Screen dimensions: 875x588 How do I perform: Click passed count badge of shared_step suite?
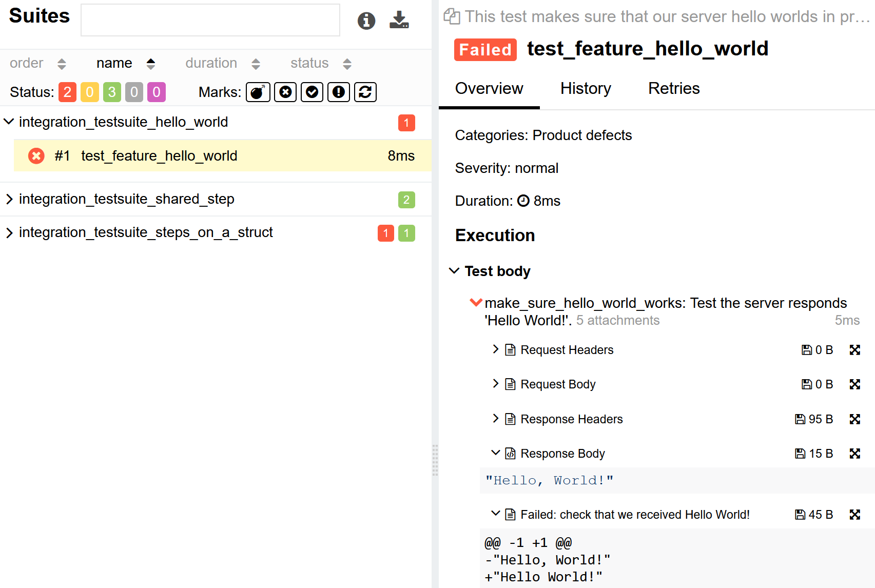pos(406,200)
